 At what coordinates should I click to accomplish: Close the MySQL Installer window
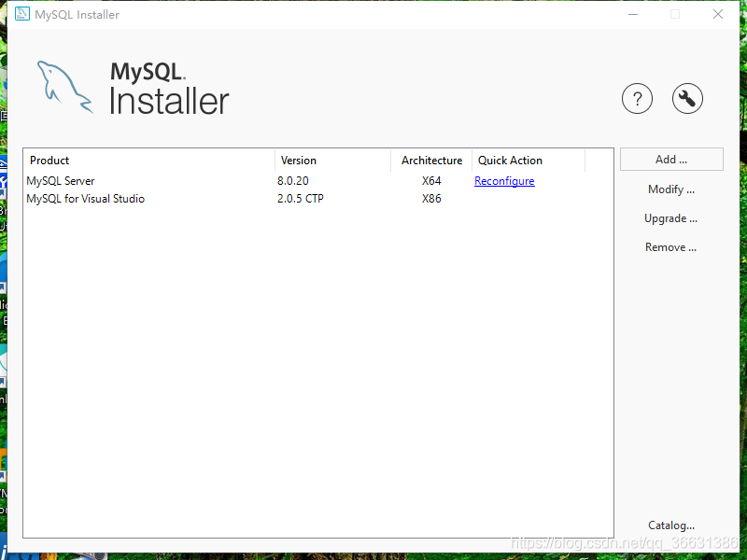(x=718, y=14)
